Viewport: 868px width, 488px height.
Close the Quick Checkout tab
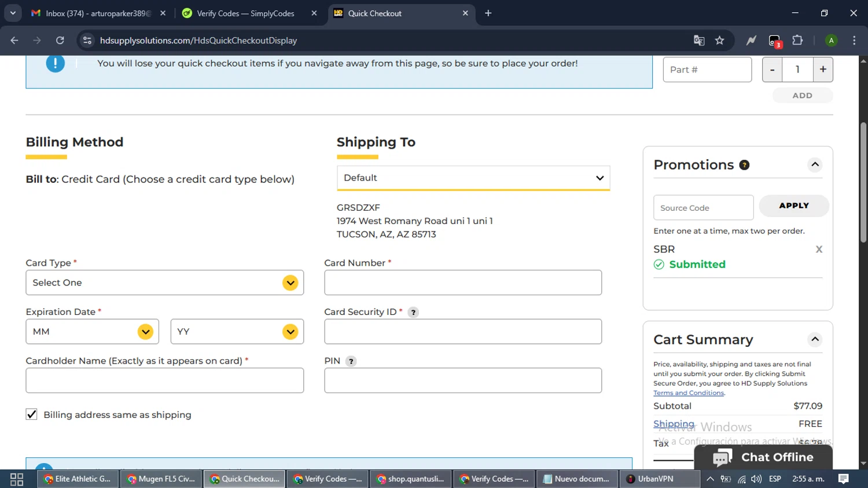pos(465,13)
